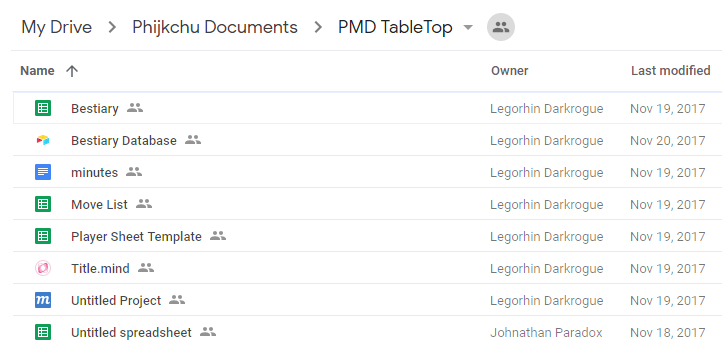The width and height of the screenshot is (722, 362).
Task: Click the Untitled spreadsheet Sheets icon
Action: [43, 332]
